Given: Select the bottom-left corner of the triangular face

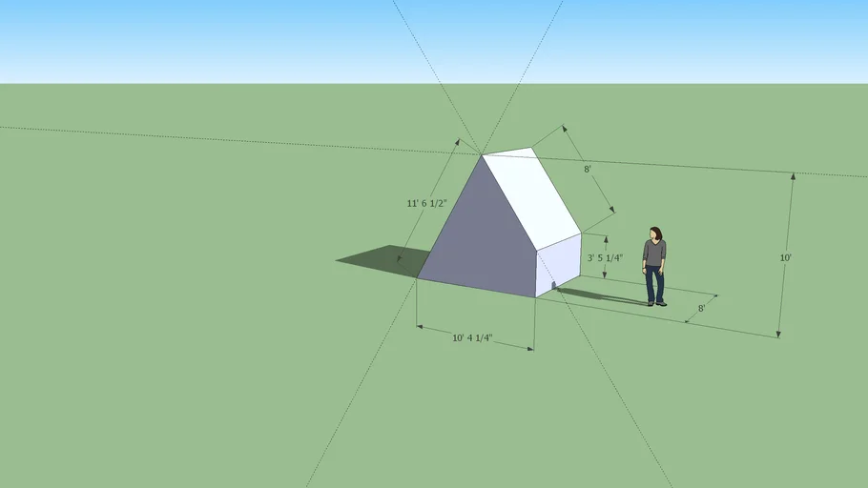Looking at the screenshot, I should click(418, 278).
